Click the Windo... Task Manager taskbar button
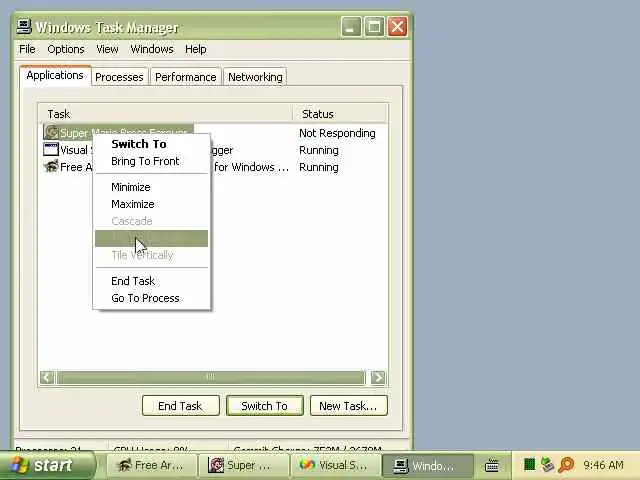The width and height of the screenshot is (640, 480). (427, 465)
